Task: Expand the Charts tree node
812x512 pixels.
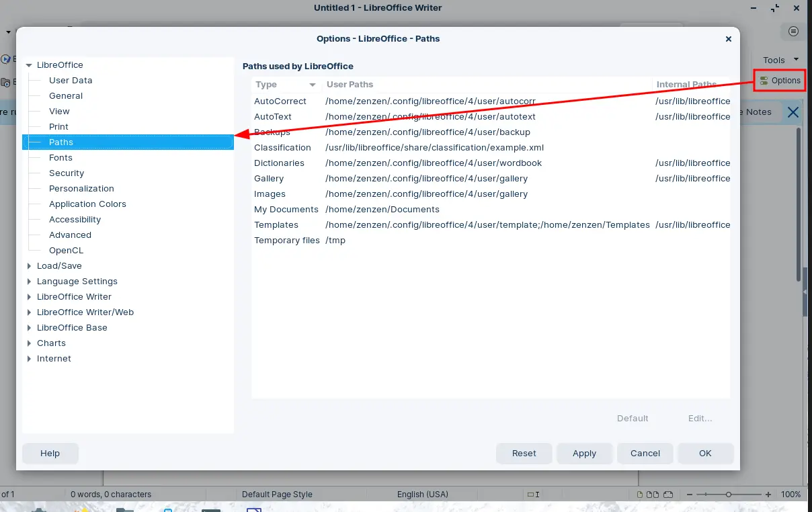Action: 29,343
